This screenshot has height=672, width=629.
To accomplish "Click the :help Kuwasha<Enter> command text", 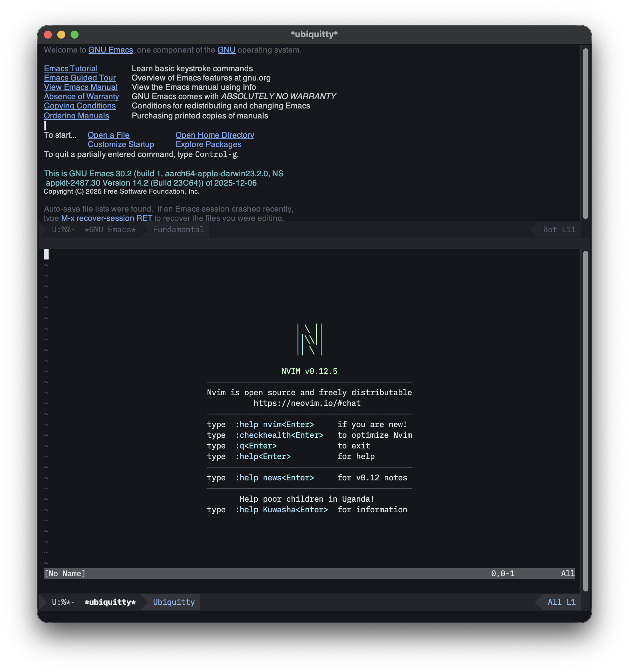I will pyautogui.click(x=282, y=509).
